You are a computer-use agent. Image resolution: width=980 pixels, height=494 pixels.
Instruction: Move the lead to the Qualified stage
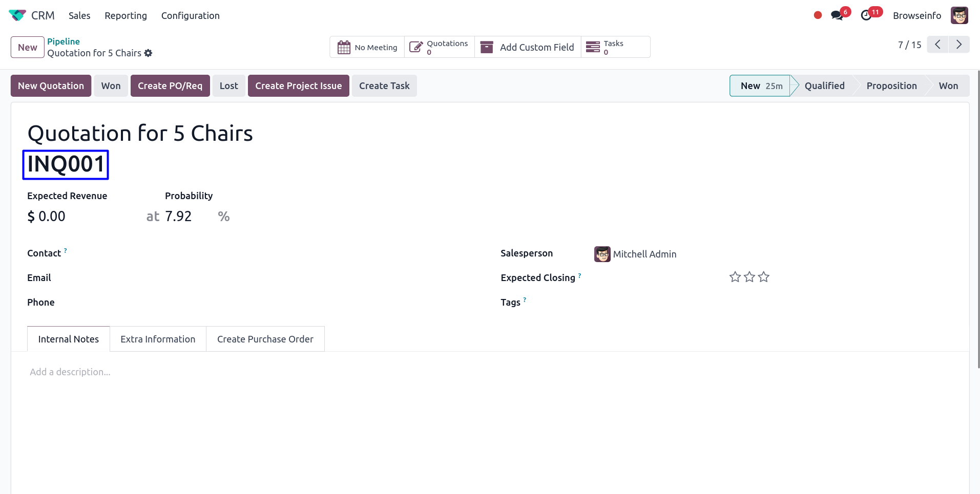click(x=824, y=86)
